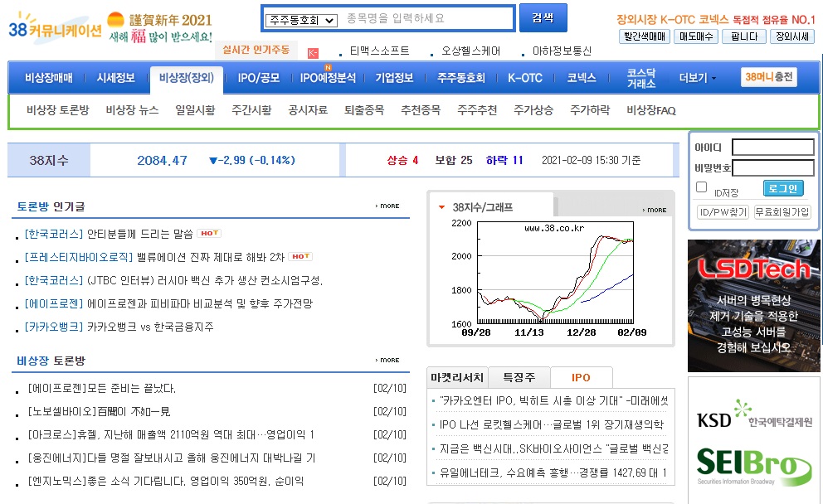Screen dimensions: 823x504
Task: Click MORE link for 토론방 인기글
Action: (x=387, y=206)
